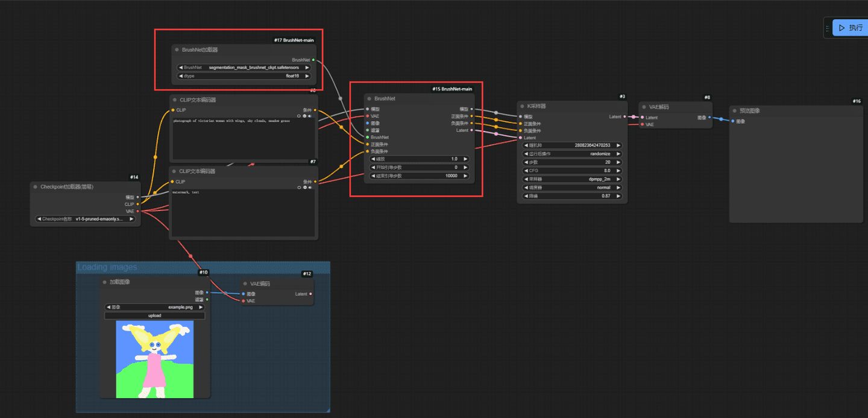Open the dpmpp_2m sampler combo box

pos(571,179)
